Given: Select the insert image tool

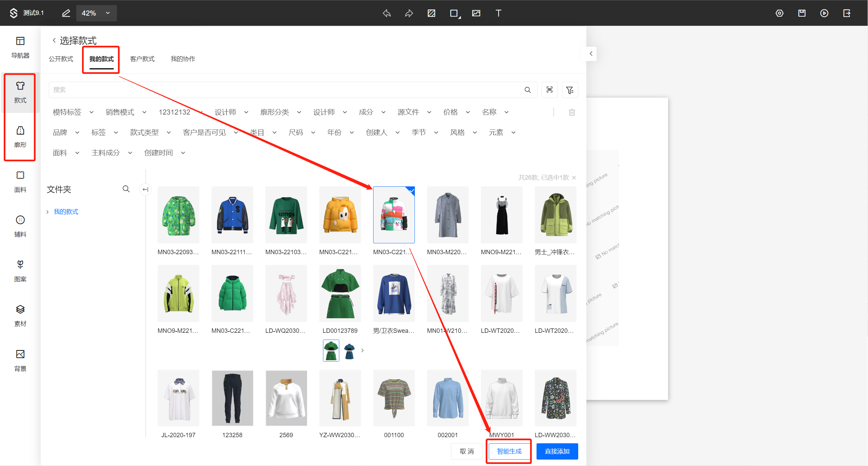Looking at the screenshot, I should pyautogui.click(x=476, y=13).
